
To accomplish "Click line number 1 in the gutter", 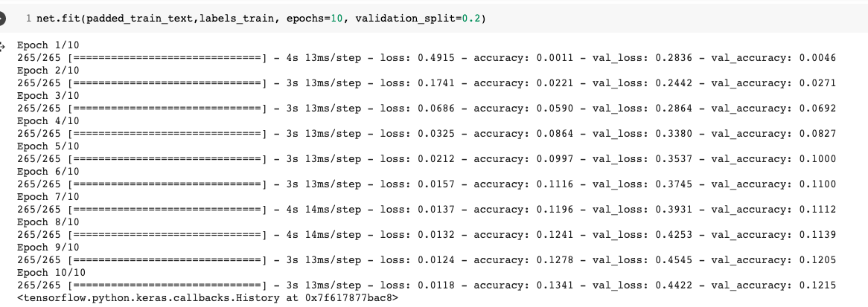I will point(28,18).
